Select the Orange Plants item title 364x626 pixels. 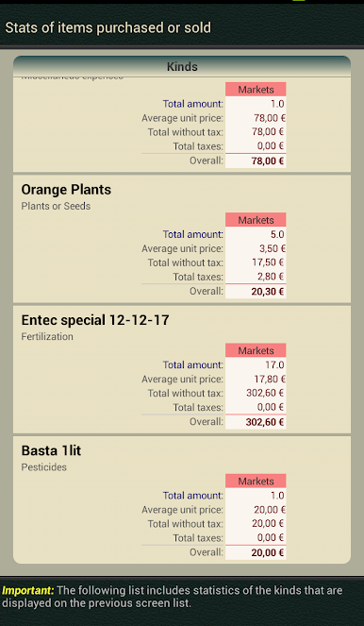click(66, 190)
